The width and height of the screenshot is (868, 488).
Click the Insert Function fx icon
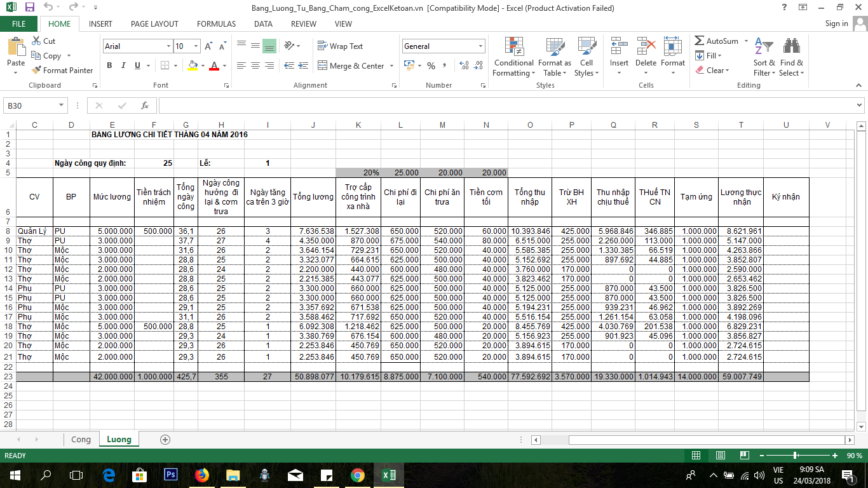[x=145, y=105]
